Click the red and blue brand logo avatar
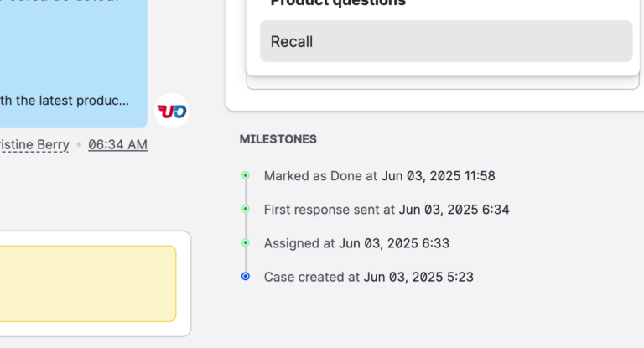This screenshot has height=348, width=644. coord(172,111)
